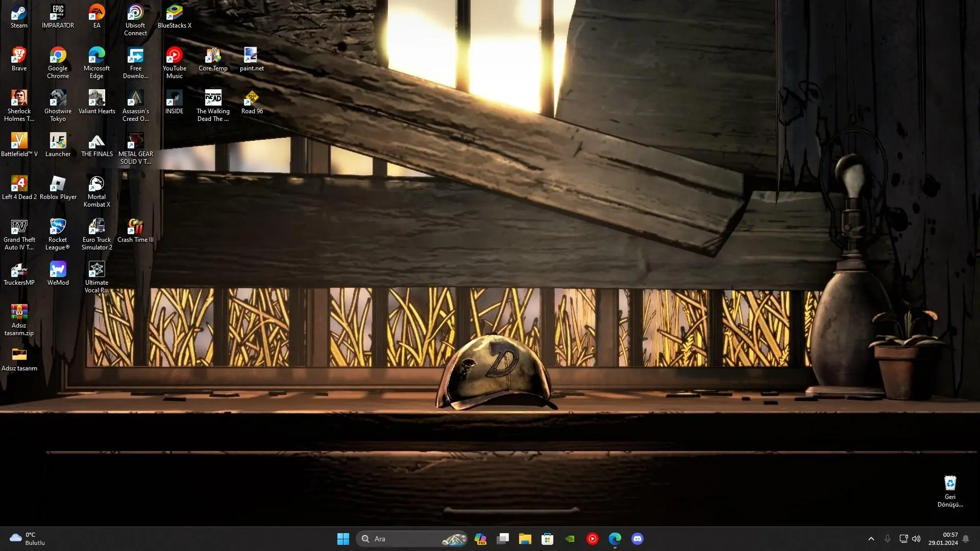Open the clock showing 00:57
The width and height of the screenshot is (980, 551).
click(943, 539)
